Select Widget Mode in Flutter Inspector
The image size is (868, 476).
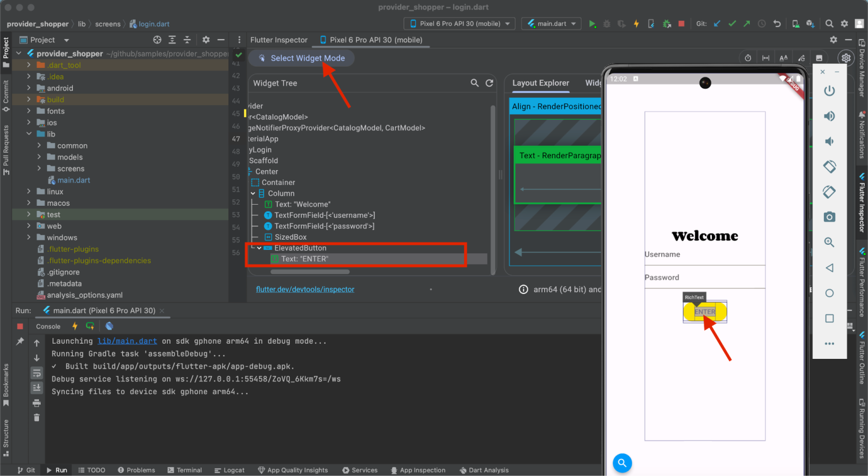pos(301,58)
